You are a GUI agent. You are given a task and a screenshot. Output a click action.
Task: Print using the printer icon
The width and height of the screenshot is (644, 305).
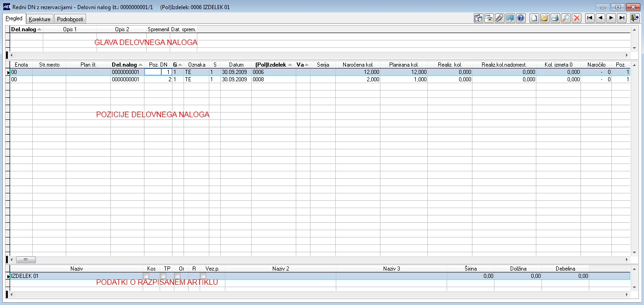coord(555,18)
